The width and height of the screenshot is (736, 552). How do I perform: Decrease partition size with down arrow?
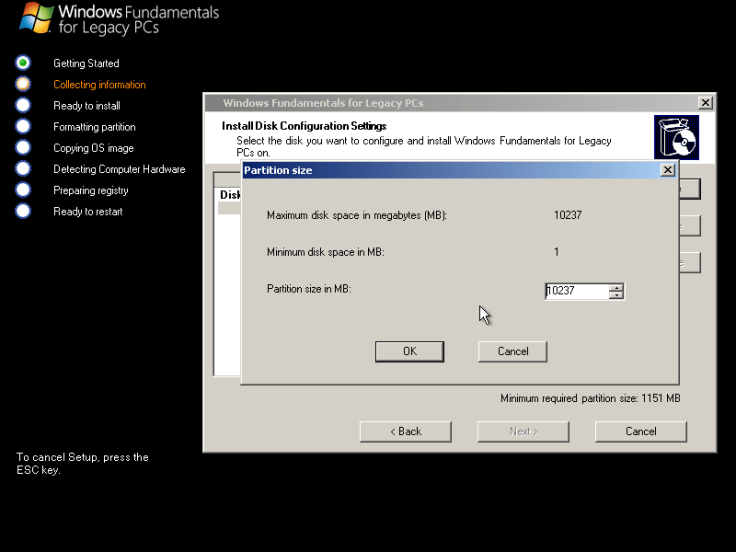pyautogui.click(x=617, y=295)
